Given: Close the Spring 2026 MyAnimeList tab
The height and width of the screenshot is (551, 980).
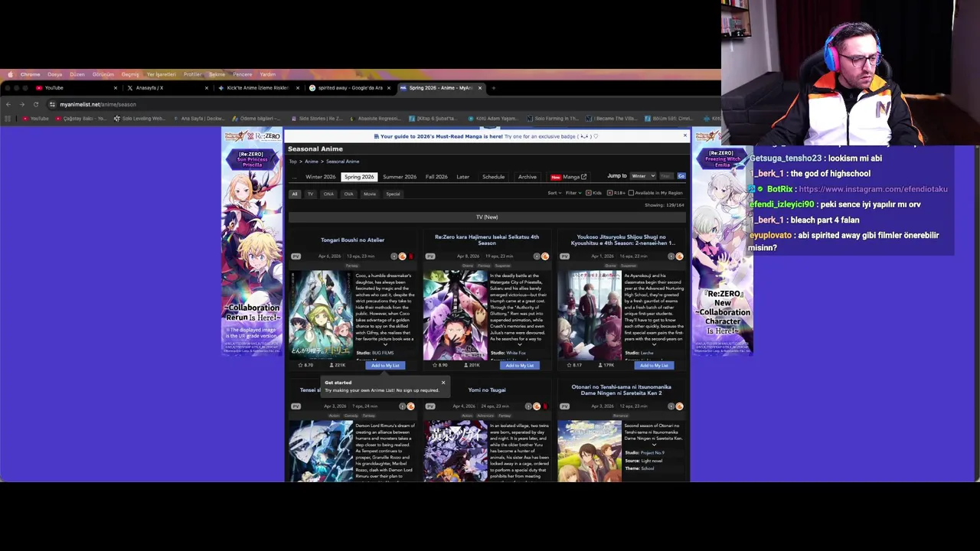Looking at the screenshot, I should (480, 88).
